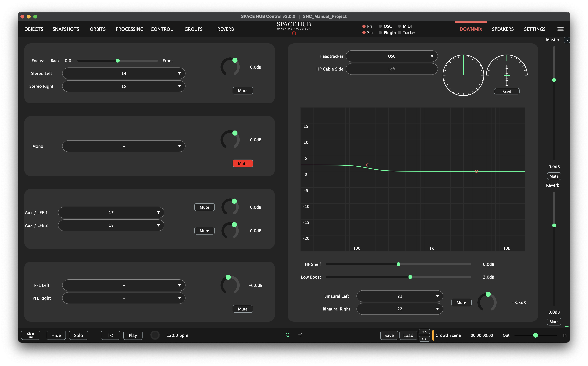
Task: Open the GROUPS section
Action: coord(193,29)
